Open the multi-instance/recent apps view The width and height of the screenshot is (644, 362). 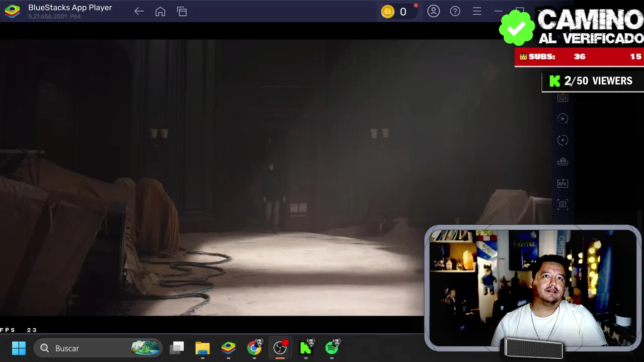pyautogui.click(x=182, y=12)
